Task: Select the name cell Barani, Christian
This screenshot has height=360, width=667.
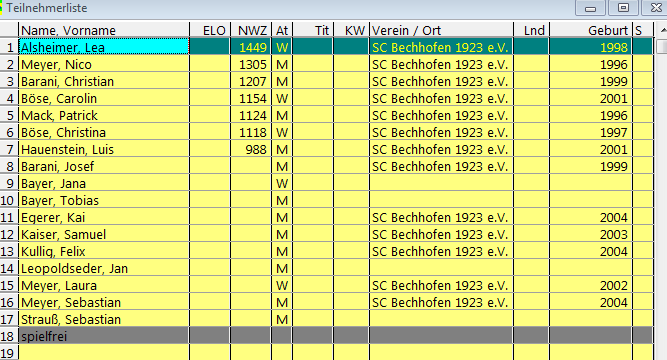Action: pyautogui.click(x=104, y=81)
